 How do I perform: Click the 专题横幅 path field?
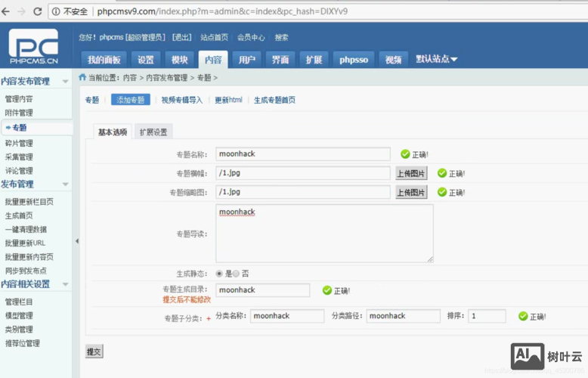[x=303, y=173]
